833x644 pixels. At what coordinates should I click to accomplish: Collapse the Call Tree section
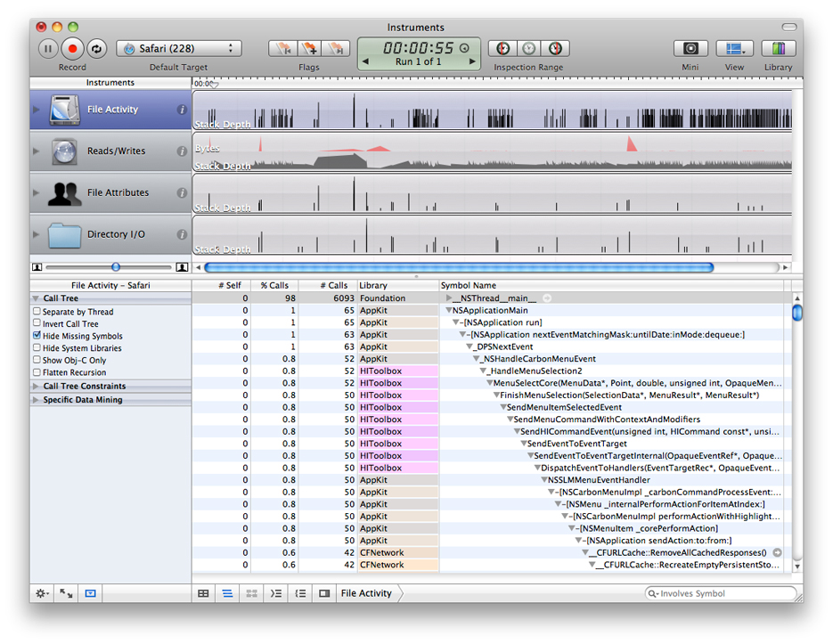tap(37, 298)
